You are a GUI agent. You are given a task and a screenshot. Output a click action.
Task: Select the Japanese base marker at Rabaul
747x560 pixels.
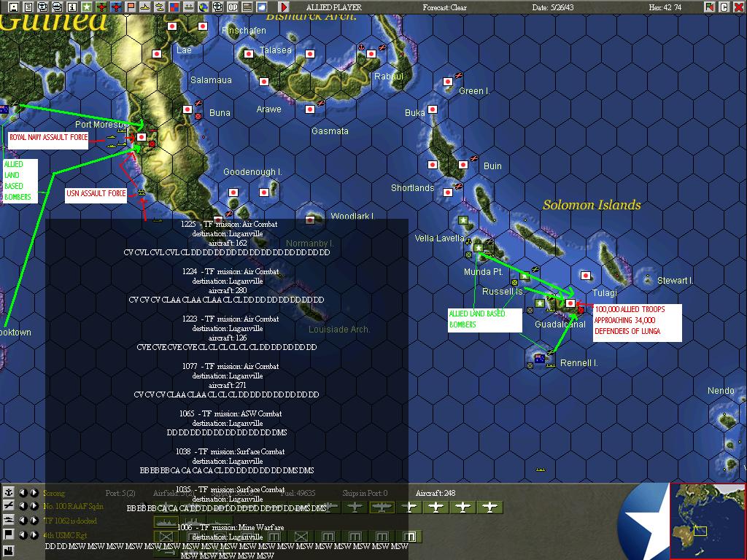tap(371, 54)
